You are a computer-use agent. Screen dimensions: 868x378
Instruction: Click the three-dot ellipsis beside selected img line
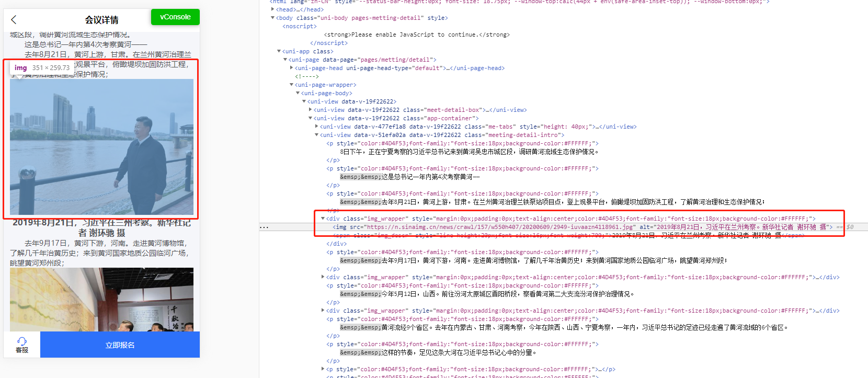(264, 227)
